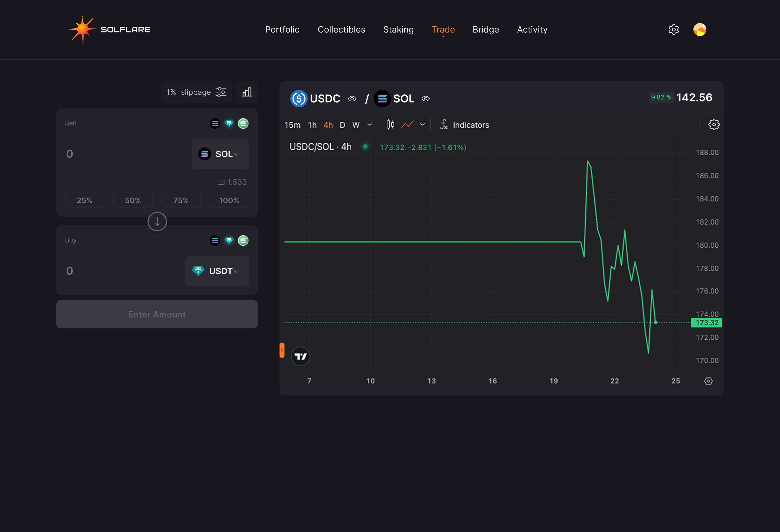The height and width of the screenshot is (532, 780).
Task: Go to Bridge tab
Action: point(486,29)
